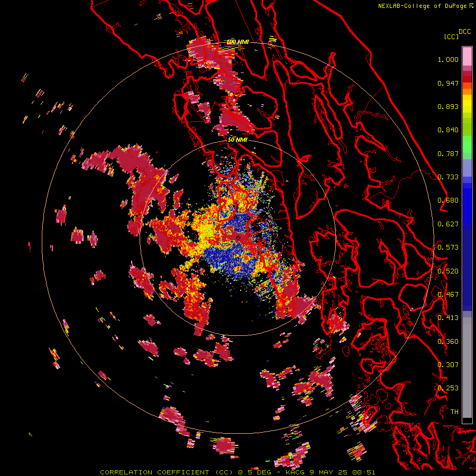Click the 0.840 scale value
The width and height of the screenshot is (476, 476).
[x=448, y=130]
